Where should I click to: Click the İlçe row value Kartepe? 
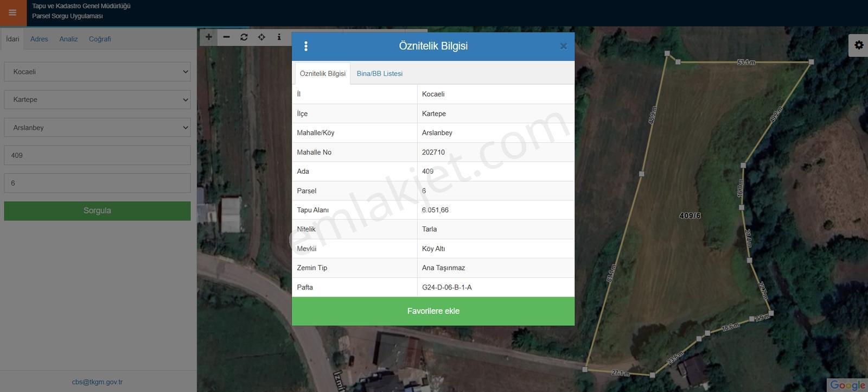[x=434, y=113]
